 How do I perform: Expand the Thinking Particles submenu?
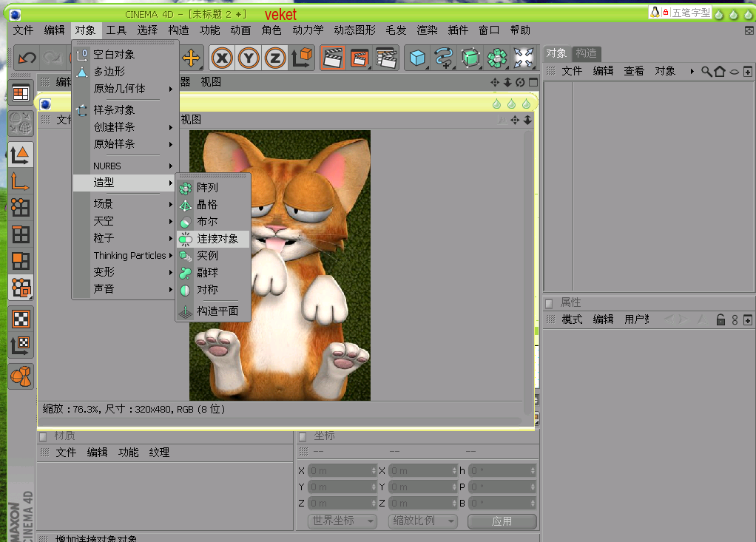(125, 255)
